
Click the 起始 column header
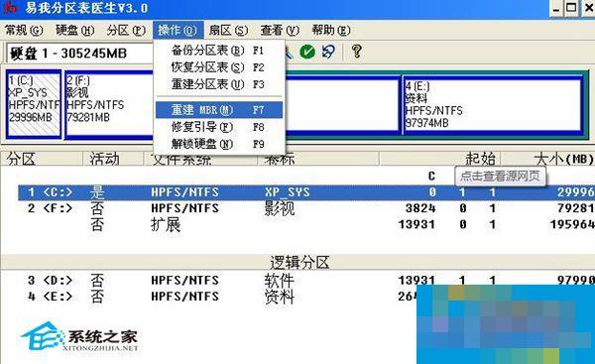coord(440,159)
